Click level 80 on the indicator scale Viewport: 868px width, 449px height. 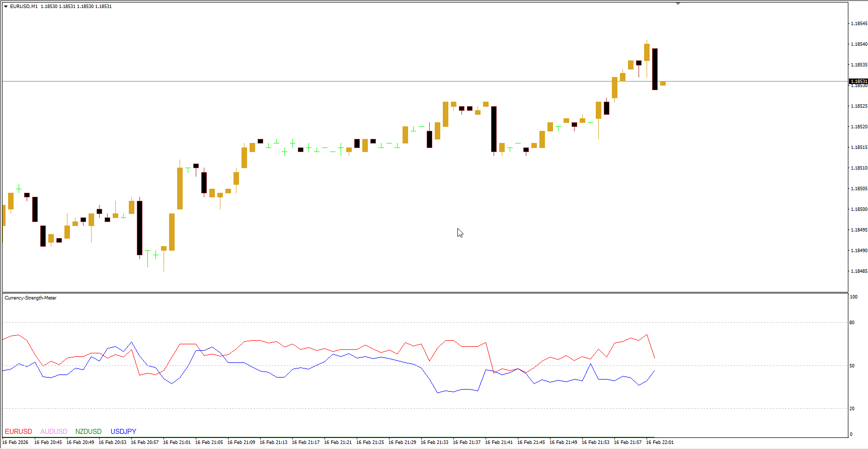point(852,323)
